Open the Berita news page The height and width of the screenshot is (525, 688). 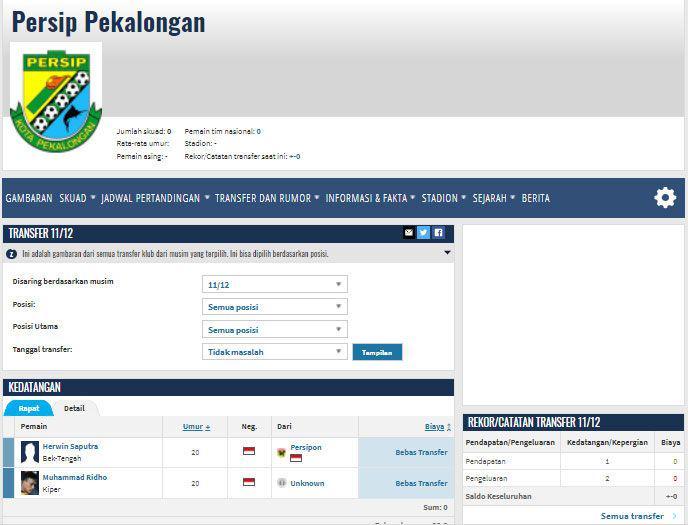pos(535,198)
